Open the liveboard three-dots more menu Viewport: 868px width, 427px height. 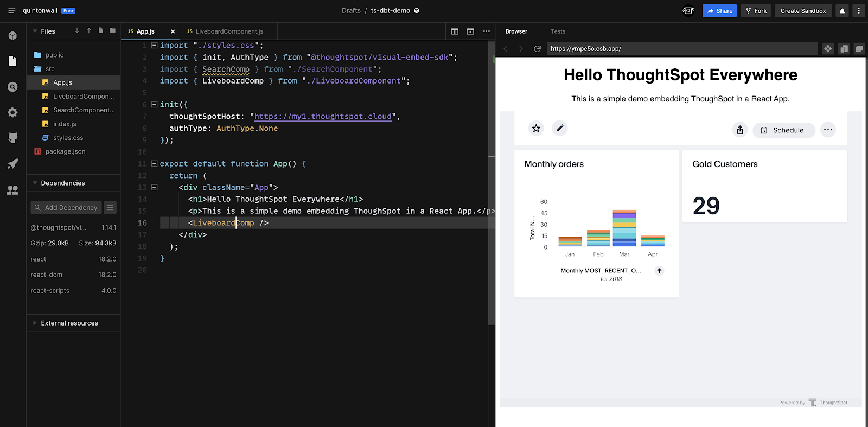click(828, 130)
